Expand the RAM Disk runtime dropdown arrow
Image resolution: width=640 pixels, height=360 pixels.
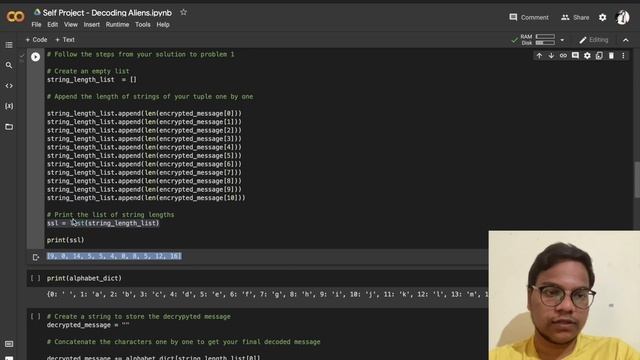562,40
